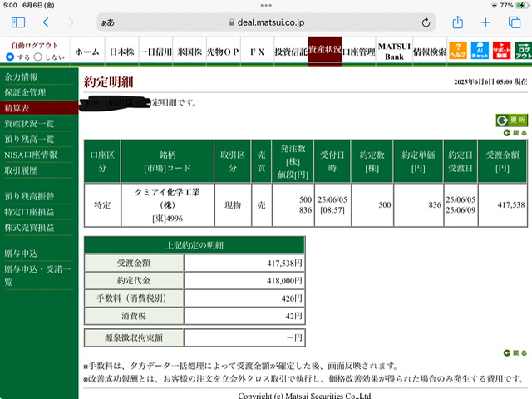Screen dimensions: 532x399
Task: Click the 約定明細 page heading
Action: (x=109, y=82)
